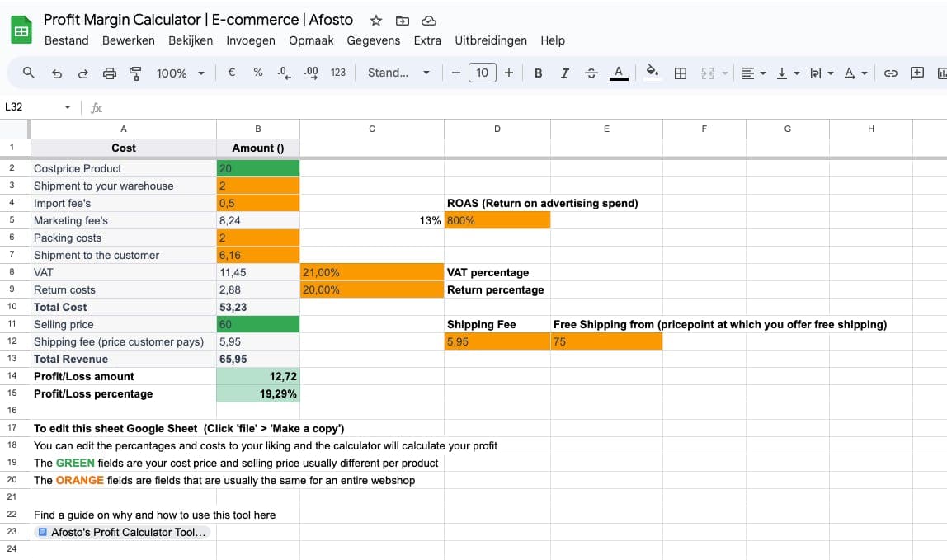
Task: Format as euro currency
Action: pos(231,73)
